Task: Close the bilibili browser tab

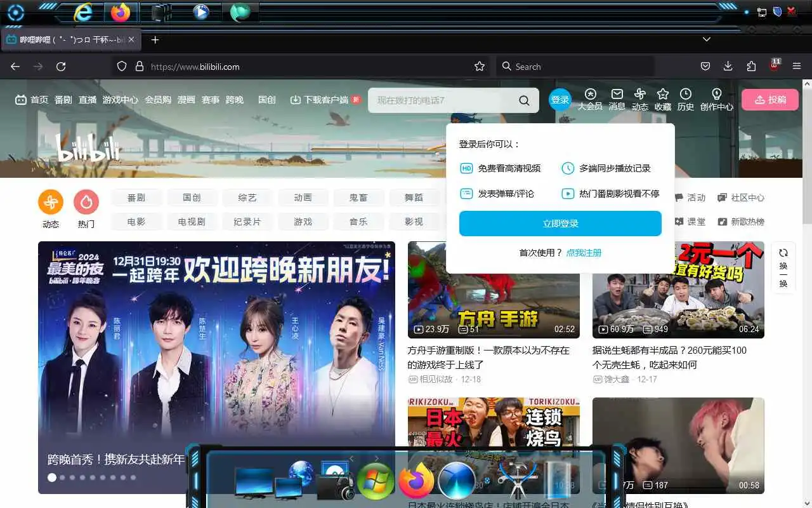Action: (131, 39)
